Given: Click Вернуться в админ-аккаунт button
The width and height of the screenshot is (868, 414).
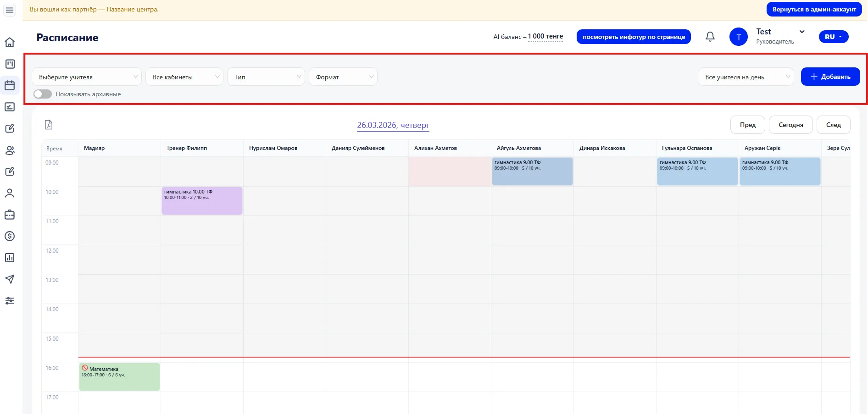Looking at the screenshot, I should point(814,9).
